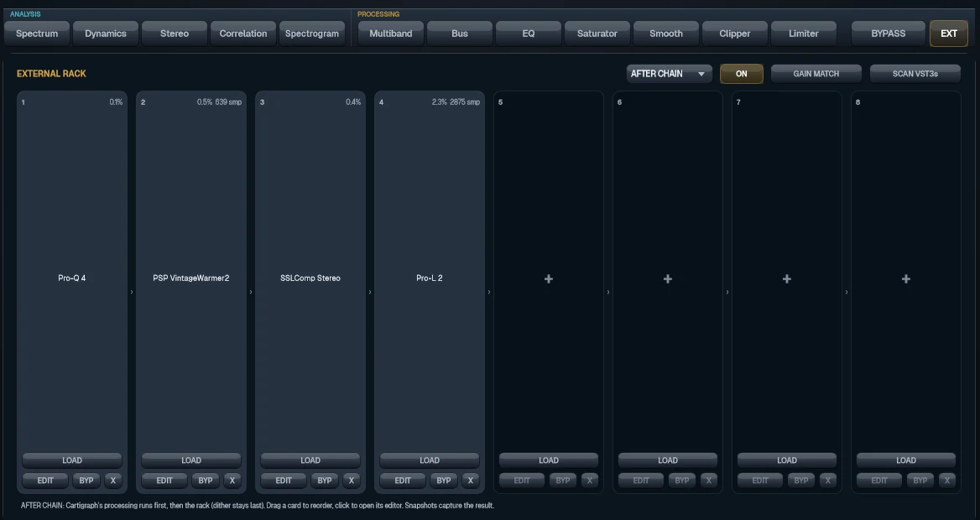Image resolution: width=980 pixels, height=520 pixels.
Task: Open the EQ processing tab
Action: coord(528,34)
